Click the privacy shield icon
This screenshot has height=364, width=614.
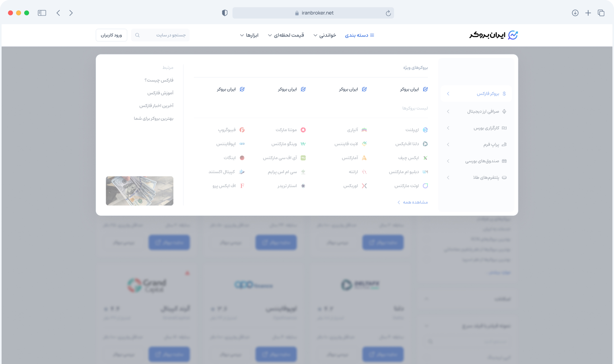225,13
